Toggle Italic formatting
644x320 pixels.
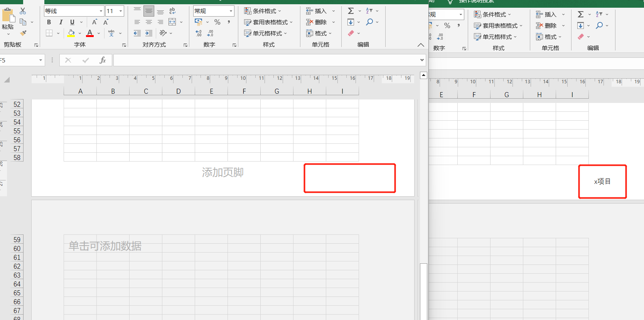[x=61, y=22]
